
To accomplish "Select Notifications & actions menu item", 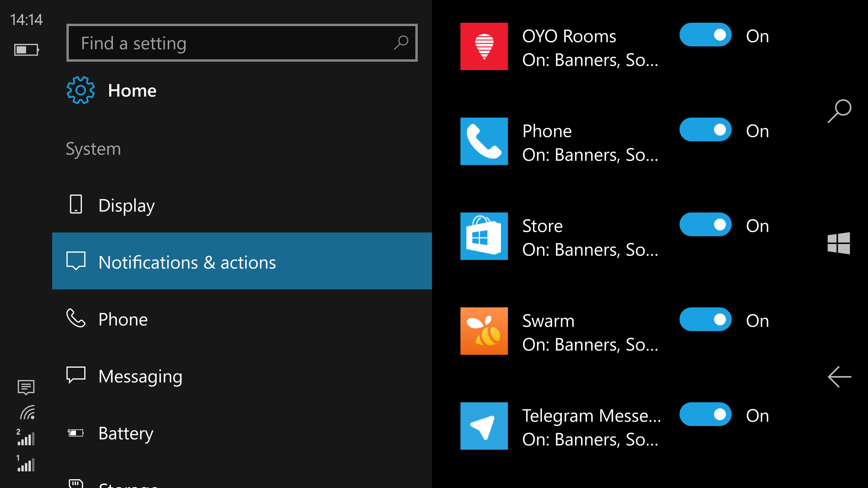I will pyautogui.click(x=242, y=261).
